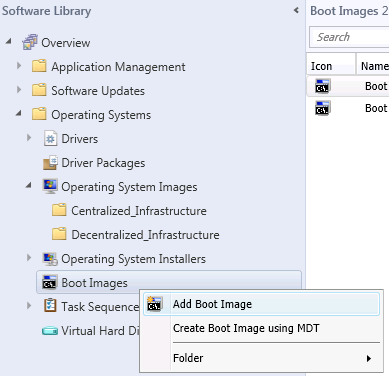Expand the Drivers node arrow
This screenshot has width=389, height=376.
[29, 138]
